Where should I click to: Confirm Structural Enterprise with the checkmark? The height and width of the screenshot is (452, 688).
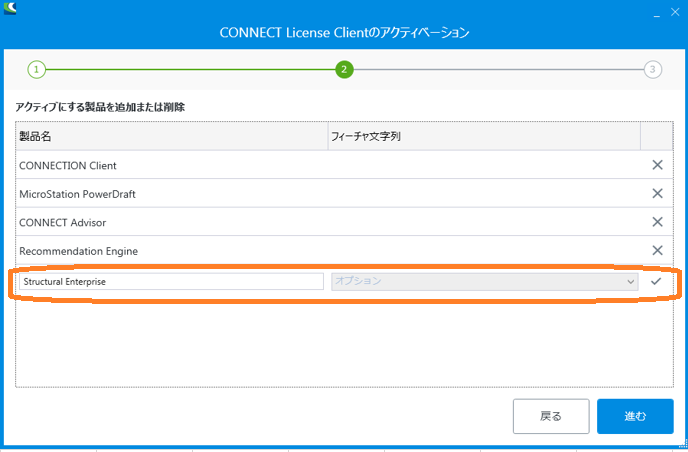click(656, 281)
